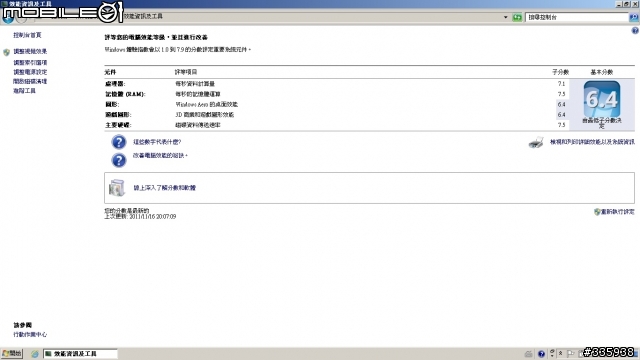Screen dimensions: 640x360
Task: Open the 調整視覺效果 link
Action: pos(30,51)
